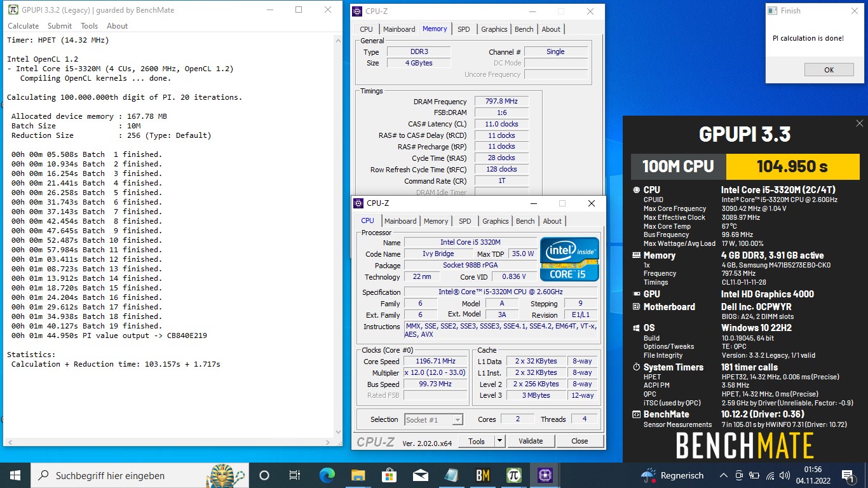Image resolution: width=868 pixels, height=488 pixels.
Task: Open the GPUPI Submit menu
Action: tap(60, 26)
